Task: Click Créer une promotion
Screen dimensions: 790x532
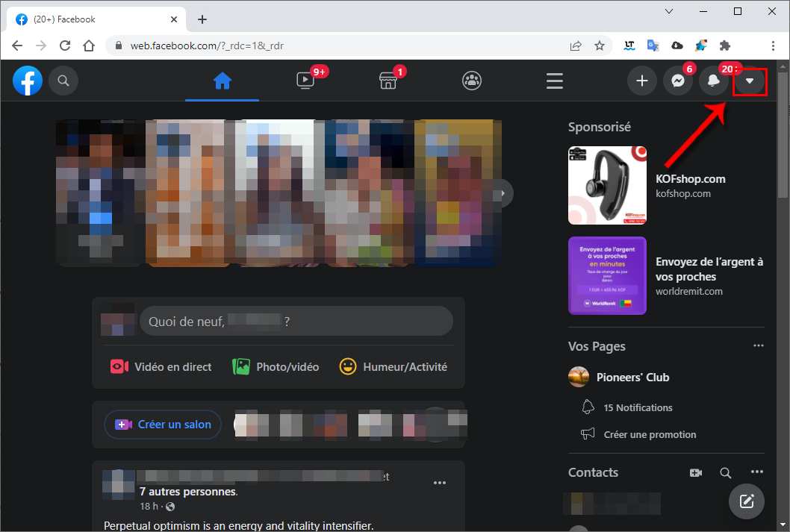Action: (x=650, y=434)
